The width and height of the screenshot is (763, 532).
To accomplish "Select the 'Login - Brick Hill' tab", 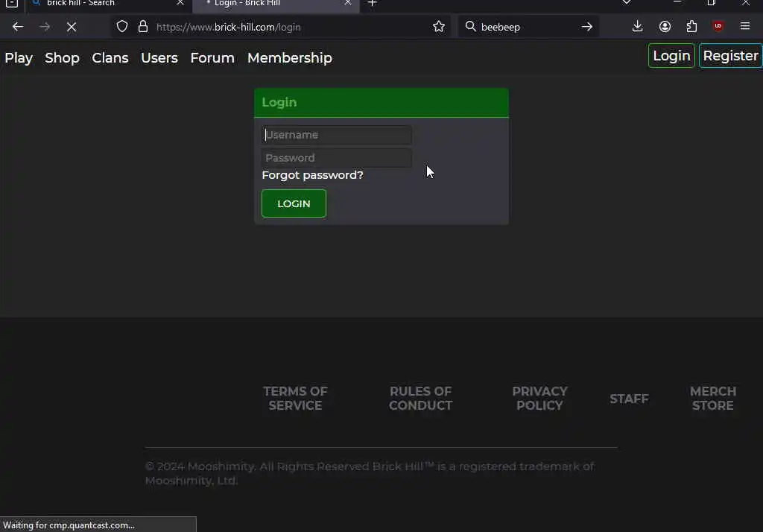I will tap(276, 5).
